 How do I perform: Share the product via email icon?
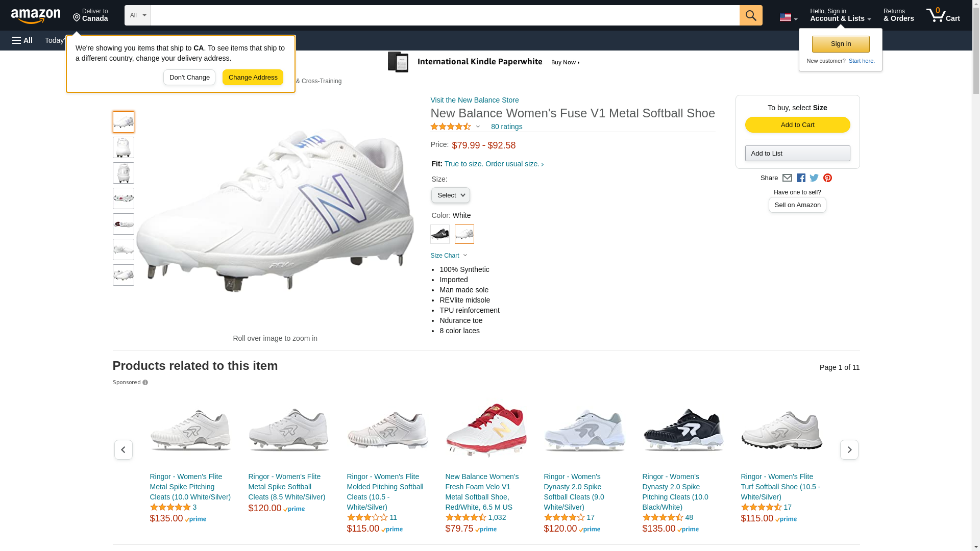787,178
